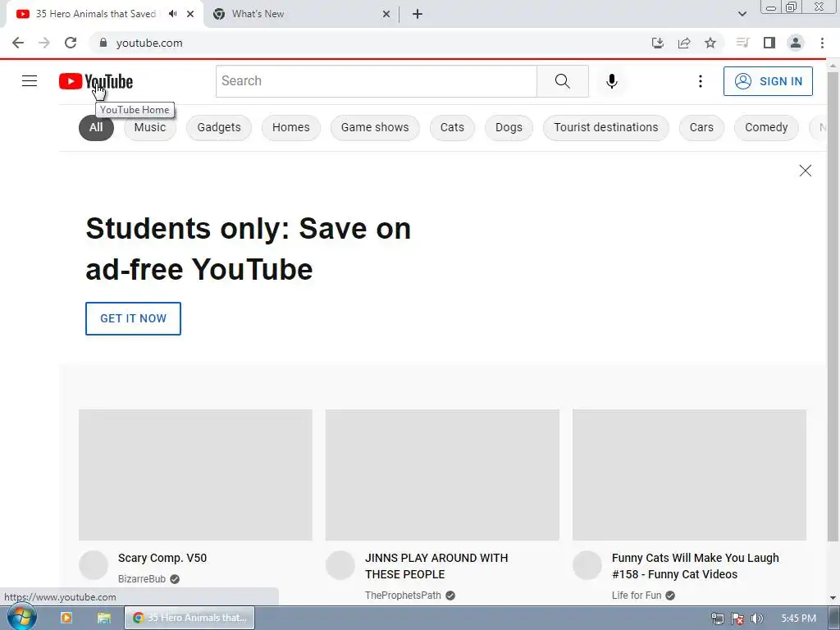
Task: Reload the page with refresh icon
Action: 71,43
